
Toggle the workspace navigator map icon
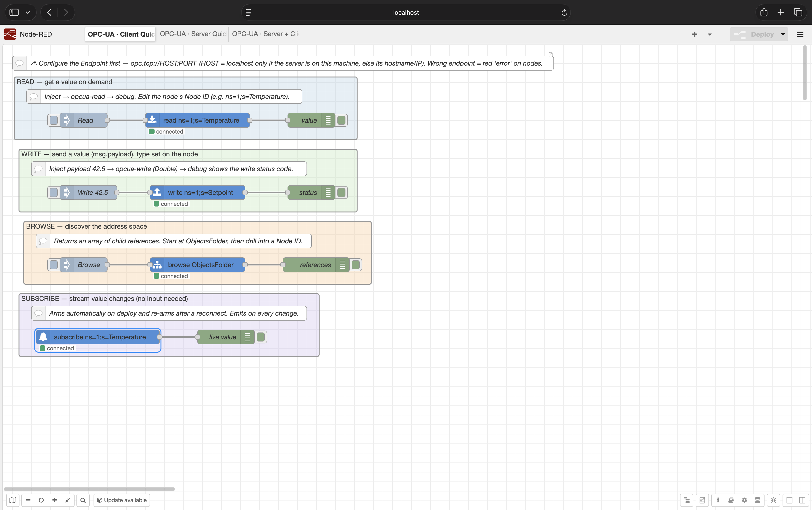point(13,500)
